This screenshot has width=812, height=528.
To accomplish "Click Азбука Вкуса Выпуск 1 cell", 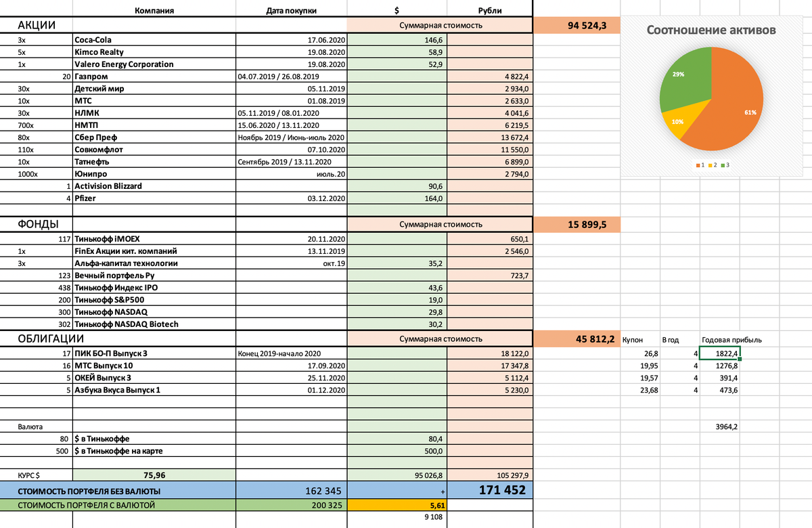I will click(154, 390).
